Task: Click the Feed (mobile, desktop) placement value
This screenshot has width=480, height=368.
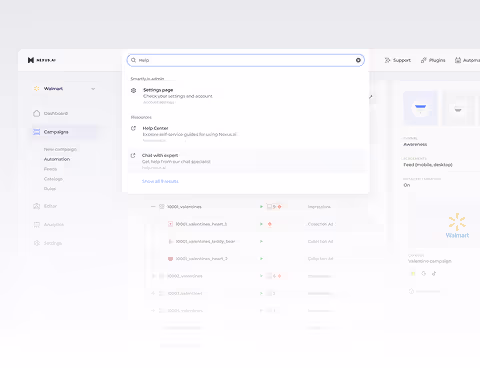Action: (428, 165)
